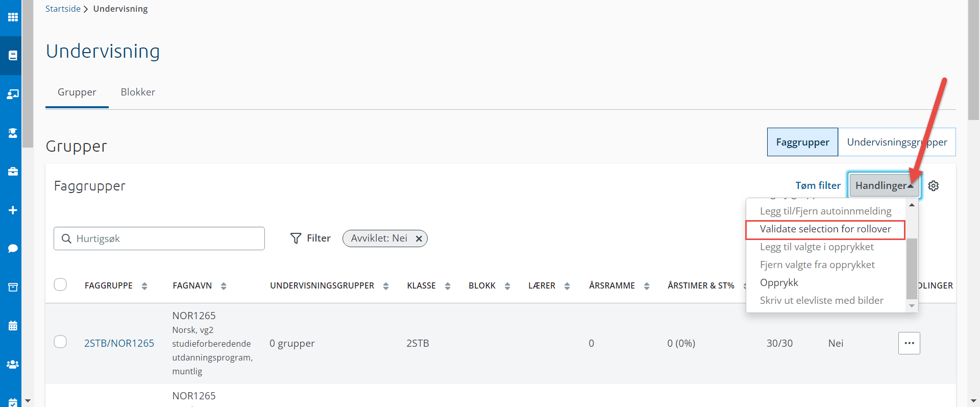This screenshot has width=980, height=407.
Task: Select the Undervisningsgrupper view button
Action: click(897, 142)
